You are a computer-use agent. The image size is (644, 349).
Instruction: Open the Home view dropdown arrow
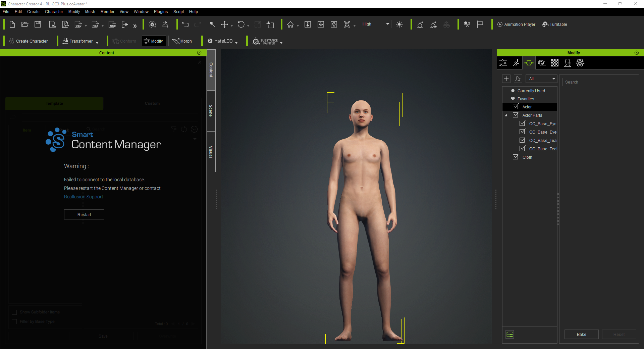[x=298, y=26]
